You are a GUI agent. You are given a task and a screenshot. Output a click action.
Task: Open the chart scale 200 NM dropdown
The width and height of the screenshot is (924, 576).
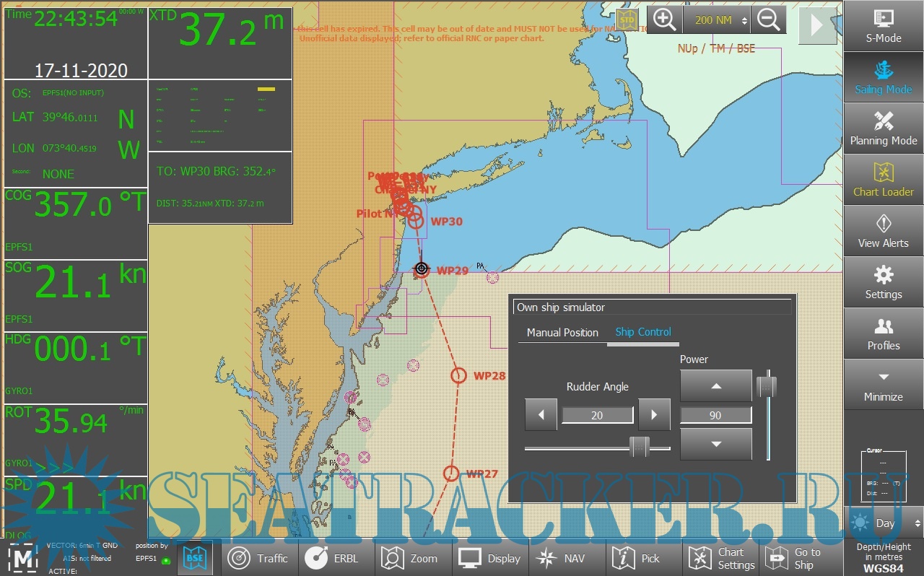[x=717, y=20]
